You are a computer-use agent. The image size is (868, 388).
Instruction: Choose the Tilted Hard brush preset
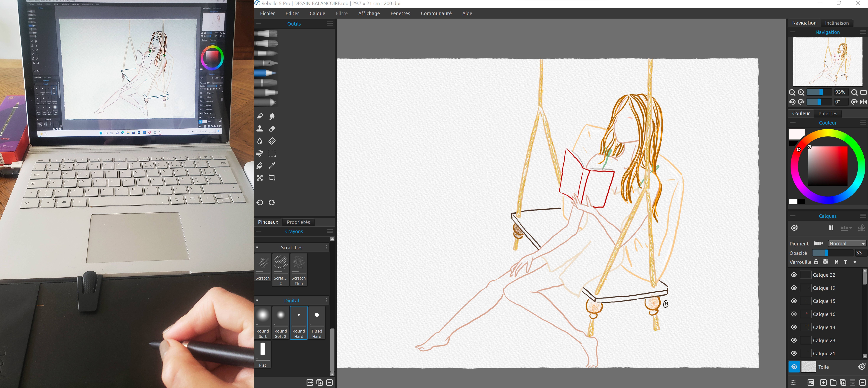point(317,323)
